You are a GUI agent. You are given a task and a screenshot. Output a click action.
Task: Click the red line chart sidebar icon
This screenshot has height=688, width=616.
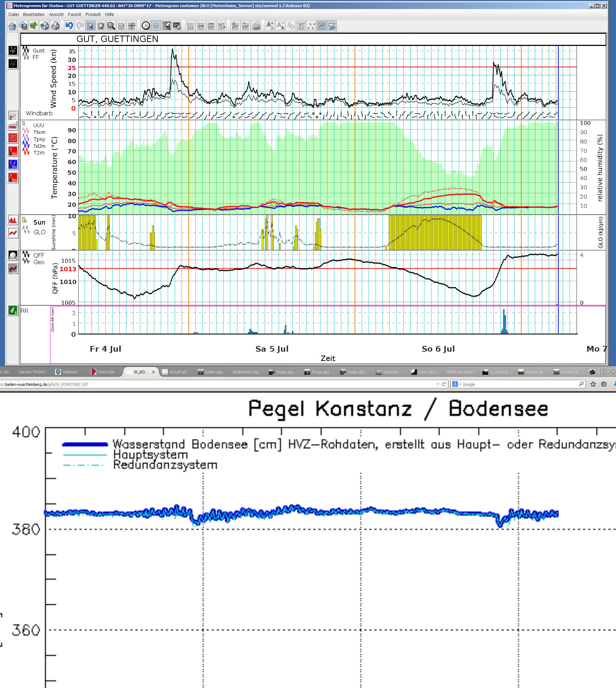(x=13, y=233)
